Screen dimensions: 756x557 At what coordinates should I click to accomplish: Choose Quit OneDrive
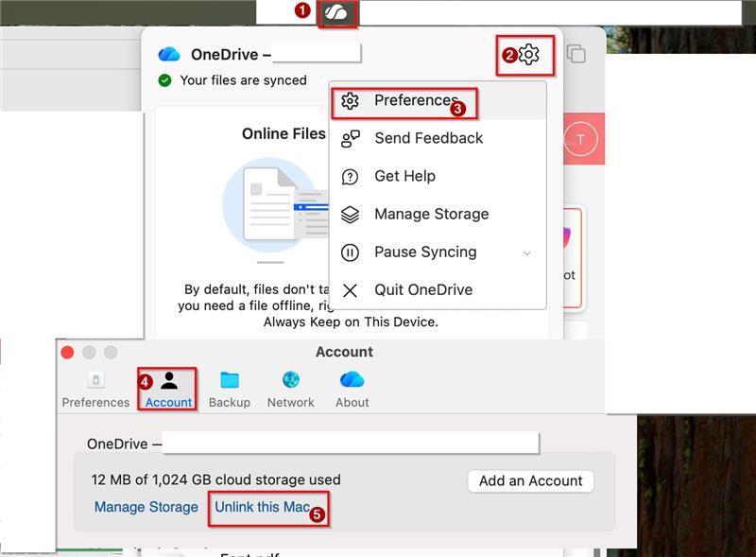pos(438,289)
